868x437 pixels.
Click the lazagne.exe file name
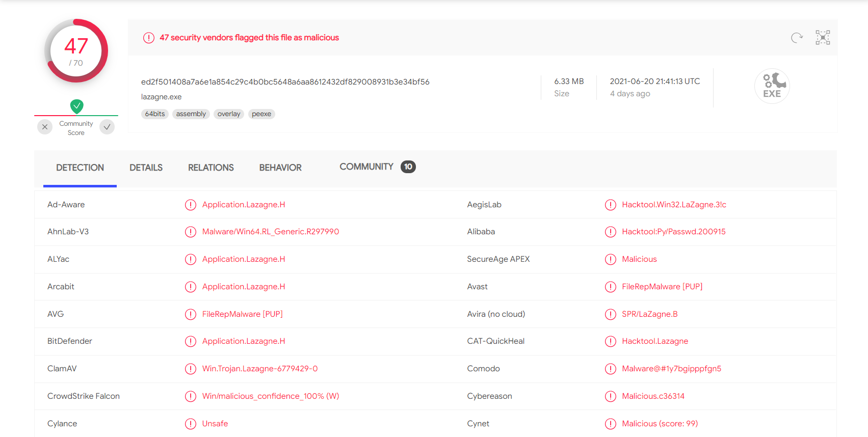162,97
